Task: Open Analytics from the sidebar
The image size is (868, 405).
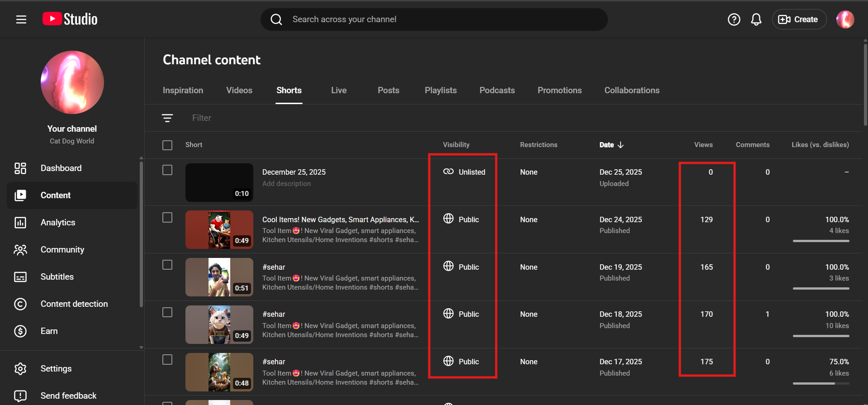Action: [x=58, y=223]
